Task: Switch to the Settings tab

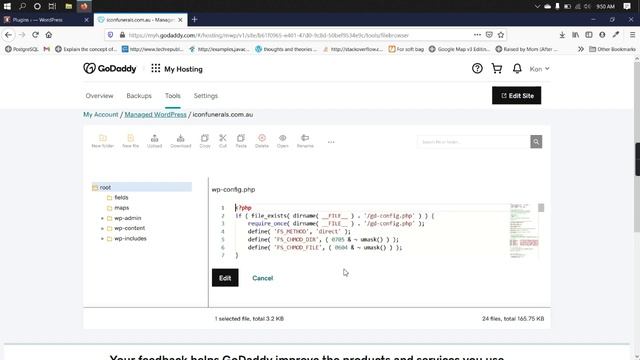Action: 206,96
